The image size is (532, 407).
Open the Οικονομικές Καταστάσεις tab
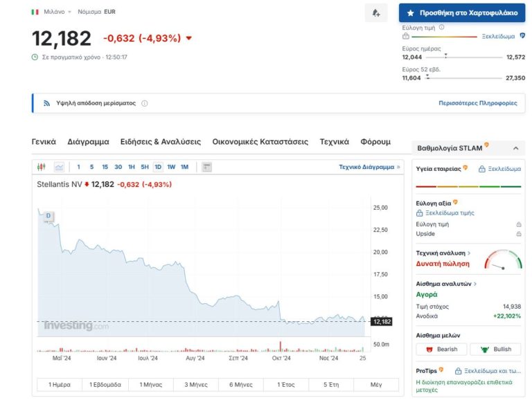point(260,141)
